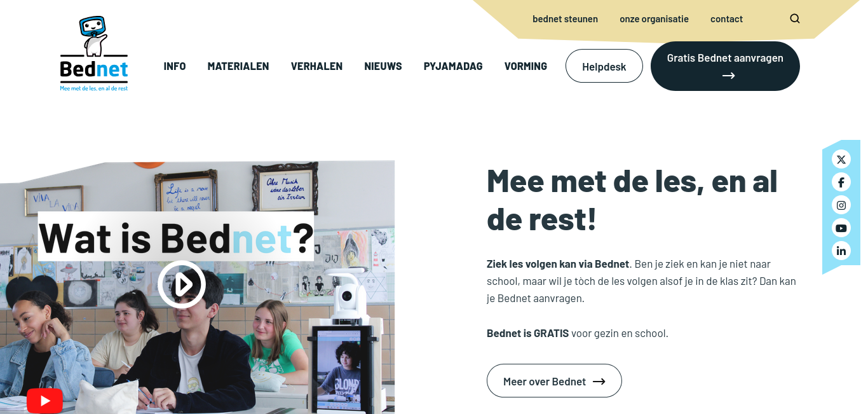Open the NIEUWS menu item
This screenshot has height=414, width=868.
pyautogui.click(x=383, y=66)
